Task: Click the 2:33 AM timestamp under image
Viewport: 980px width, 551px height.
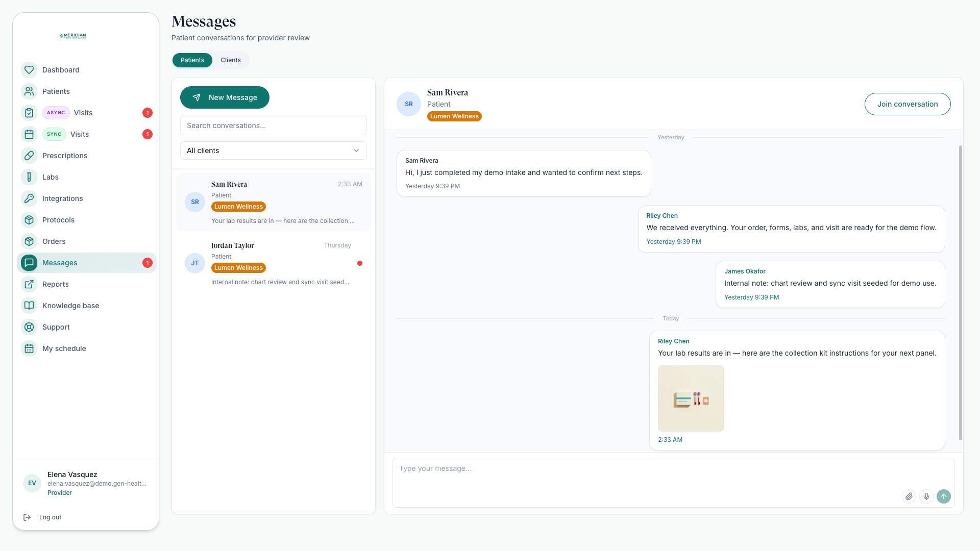Action: pyautogui.click(x=670, y=440)
